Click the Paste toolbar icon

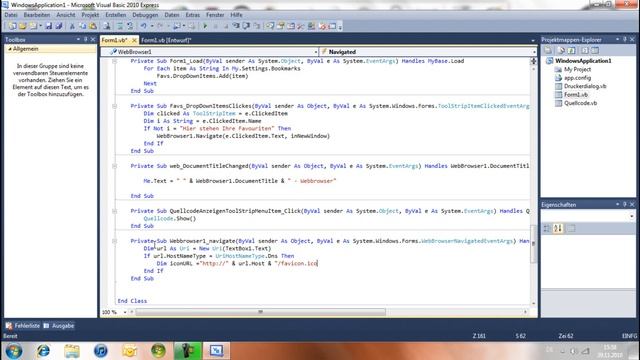tap(93, 26)
